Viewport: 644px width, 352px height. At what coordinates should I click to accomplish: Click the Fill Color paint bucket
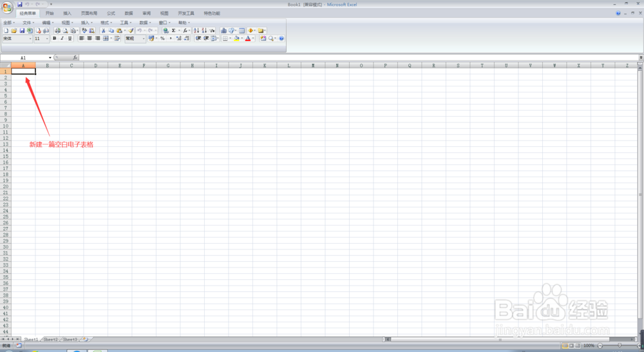tap(236, 38)
